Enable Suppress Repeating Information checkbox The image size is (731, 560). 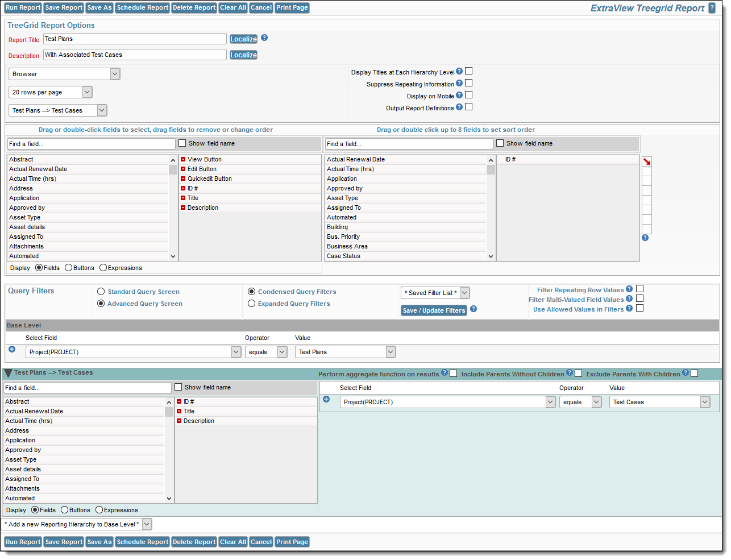[469, 83]
